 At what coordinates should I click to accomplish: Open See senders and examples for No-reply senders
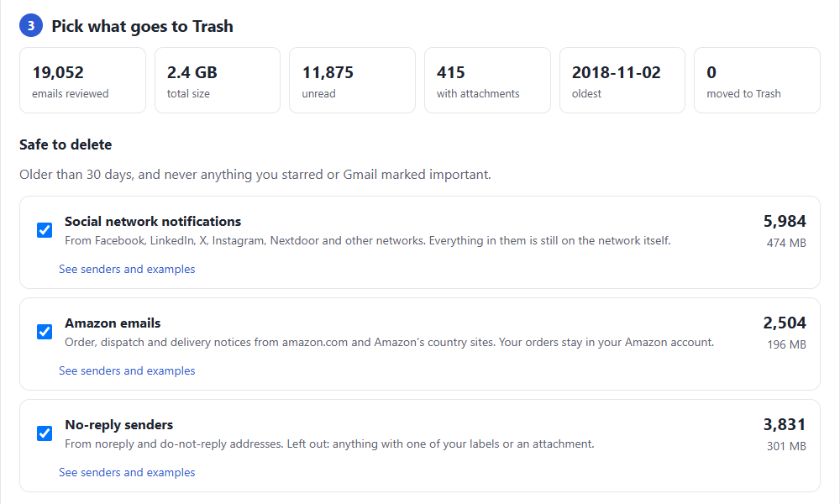[x=127, y=472]
